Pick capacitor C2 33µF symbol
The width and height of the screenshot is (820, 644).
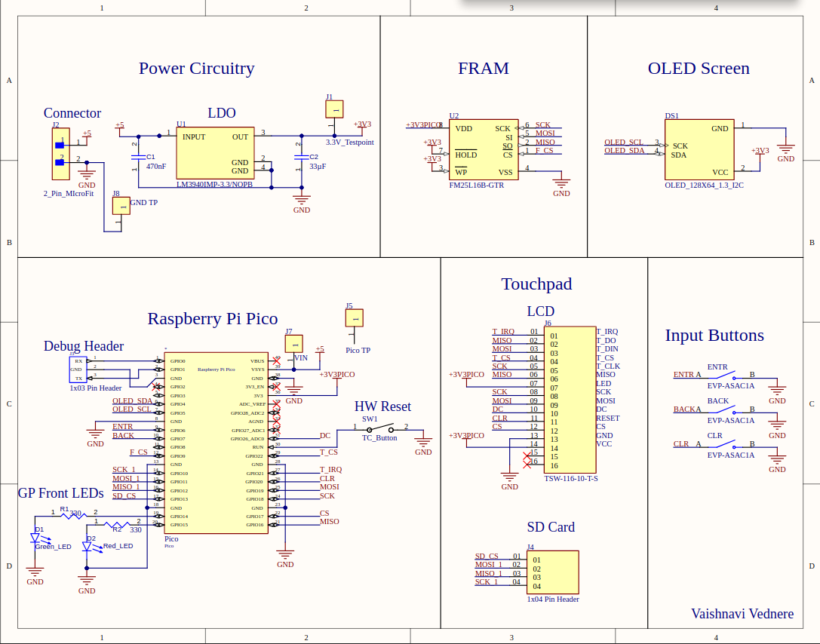(x=302, y=156)
